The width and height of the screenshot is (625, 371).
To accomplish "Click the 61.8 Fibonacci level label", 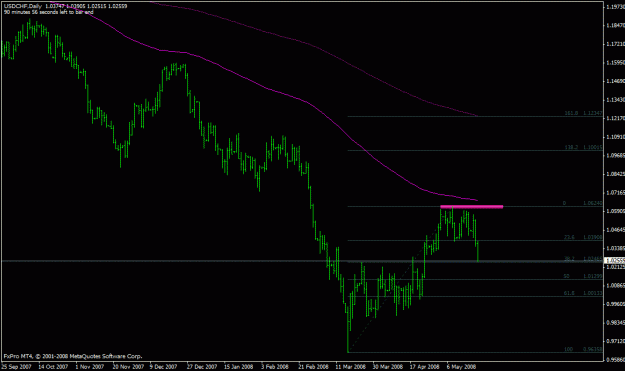I will coord(584,293).
